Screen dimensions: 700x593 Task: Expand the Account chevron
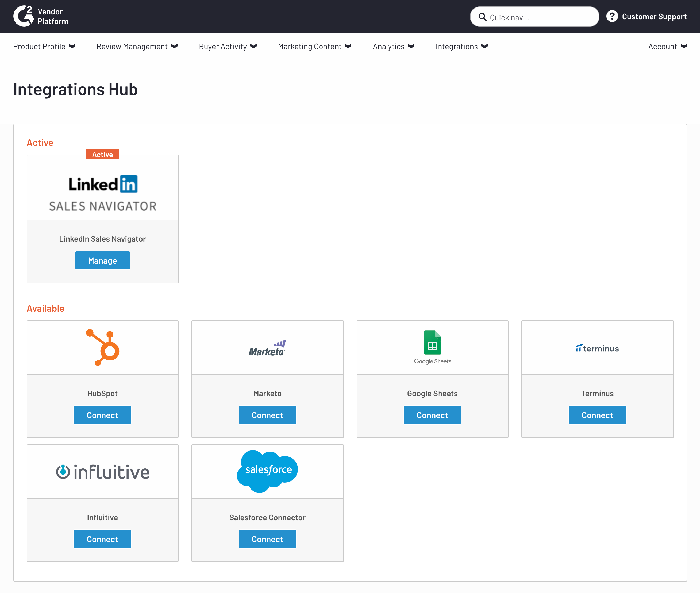[x=684, y=46]
